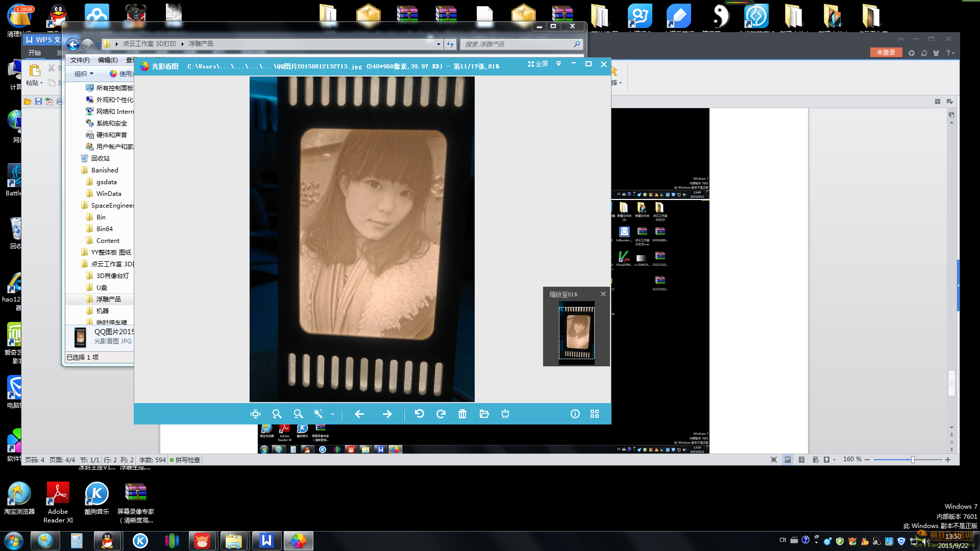Enter full screen with 全屏 button
Image resolution: width=980 pixels, height=551 pixels.
click(538, 64)
